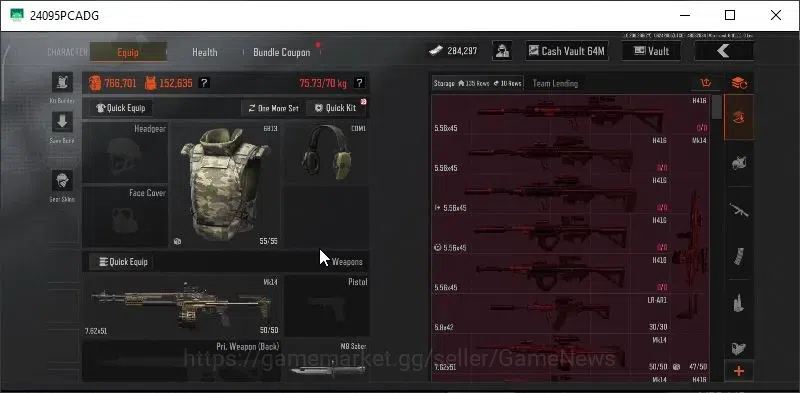
Task: Open the Vault button
Action: pyautogui.click(x=651, y=51)
